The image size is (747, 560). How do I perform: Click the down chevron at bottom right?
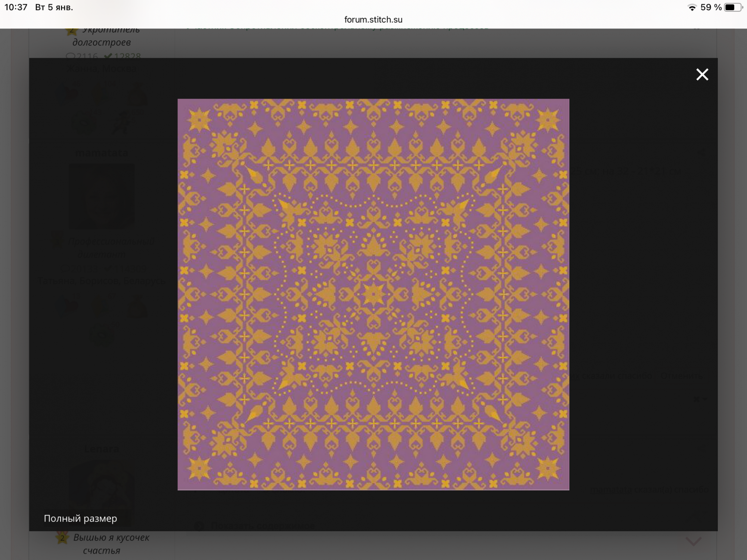coord(693,541)
